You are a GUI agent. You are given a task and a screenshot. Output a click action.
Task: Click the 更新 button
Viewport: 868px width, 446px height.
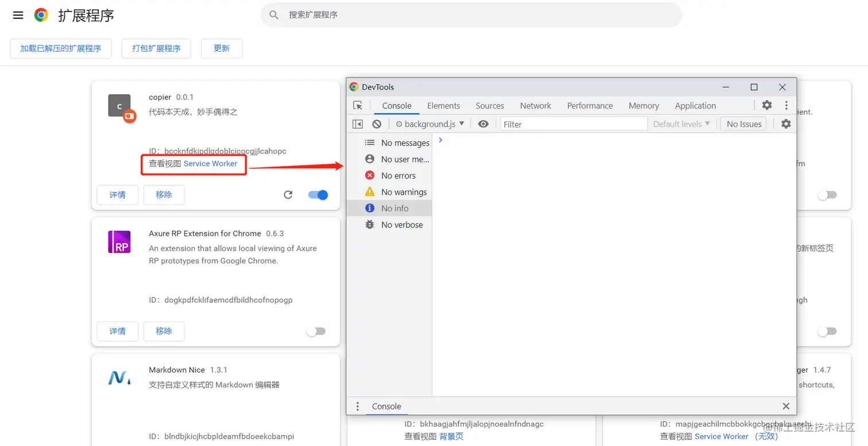click(x=222, y=49)
